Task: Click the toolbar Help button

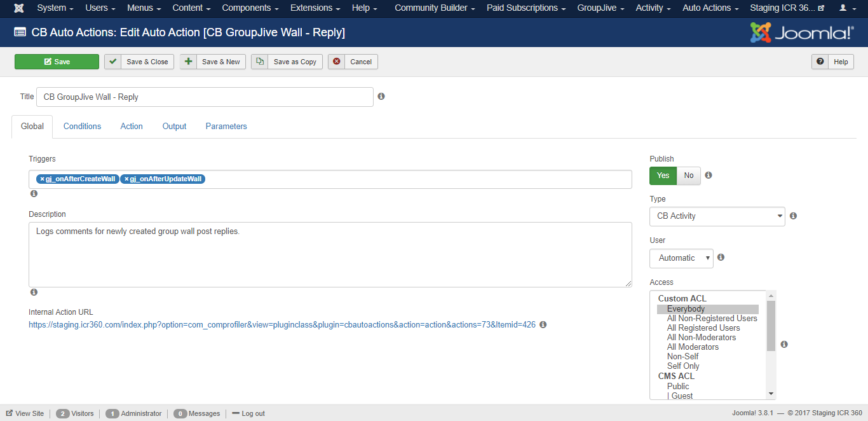Action: pyautogui.click(x=832, y=62)
